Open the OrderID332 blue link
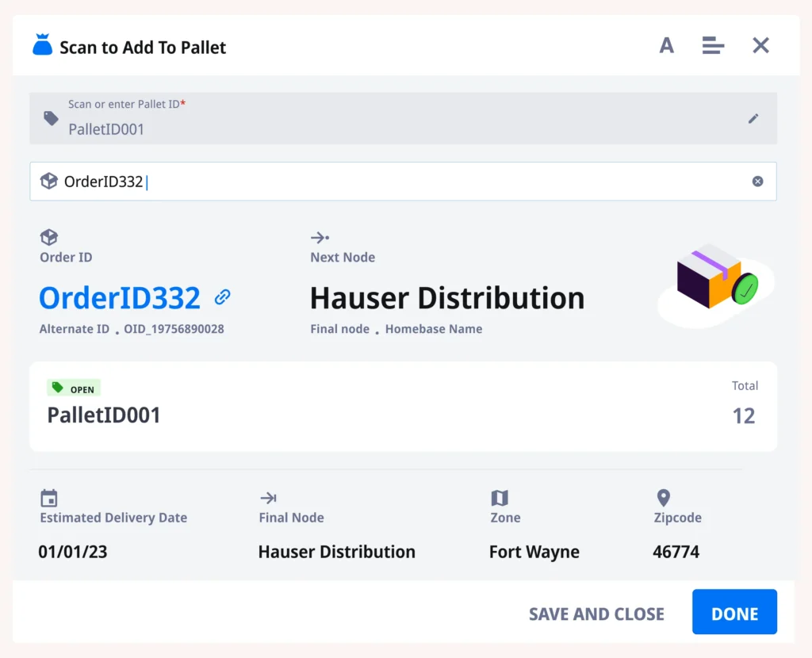The height and width of the screenshot is (658, 812). [120, 298]
